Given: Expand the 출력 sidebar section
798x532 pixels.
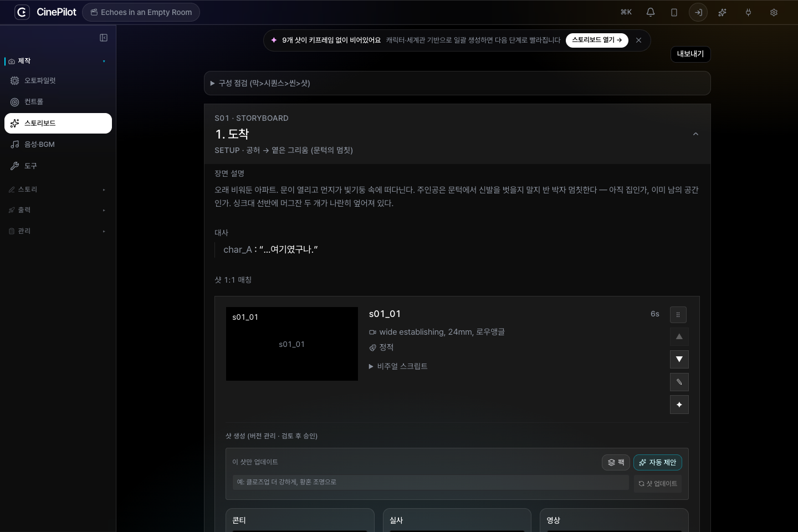Looking at the screenshot, I should click(58, 210).
